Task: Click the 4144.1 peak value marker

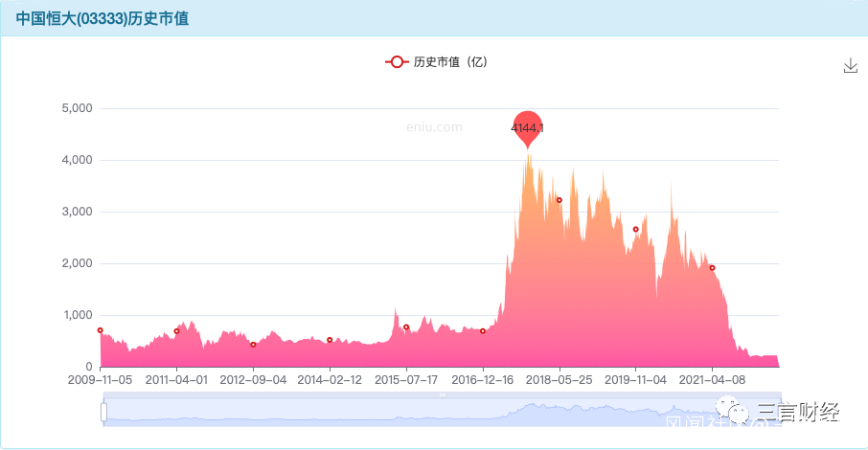Action: (x=527, y=128)
